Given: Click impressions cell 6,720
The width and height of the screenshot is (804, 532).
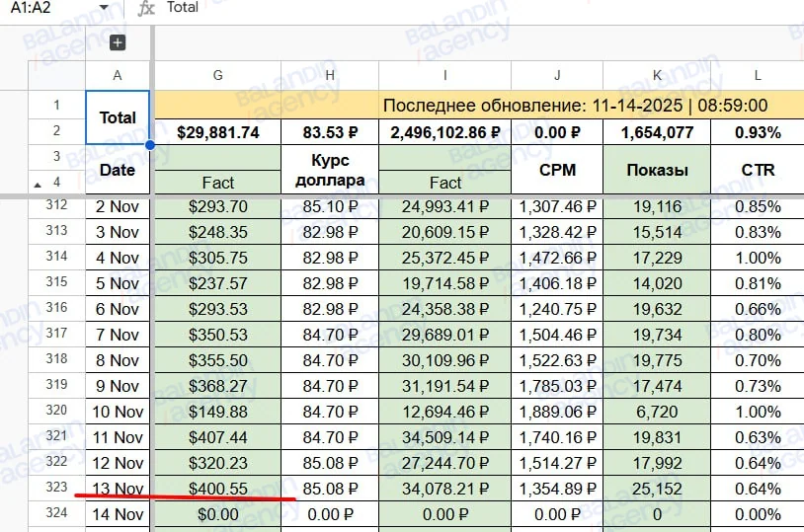Looking at the screenshot, I should pos(658,412).
